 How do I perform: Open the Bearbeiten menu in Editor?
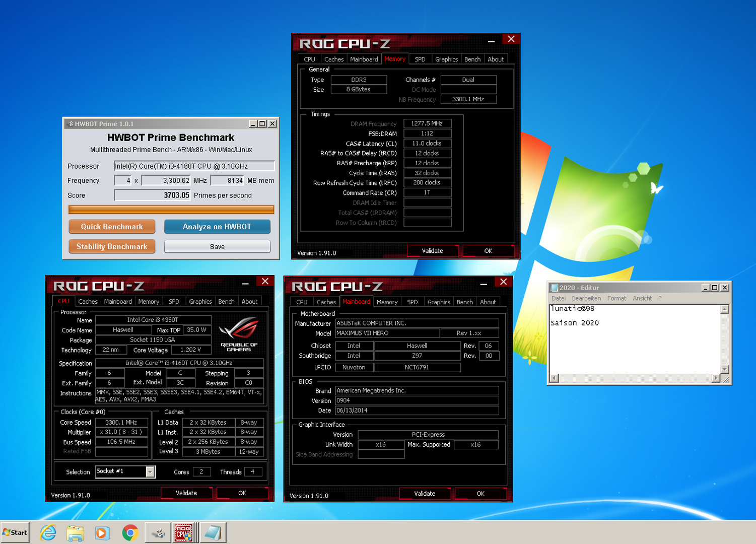click(586, 298)
